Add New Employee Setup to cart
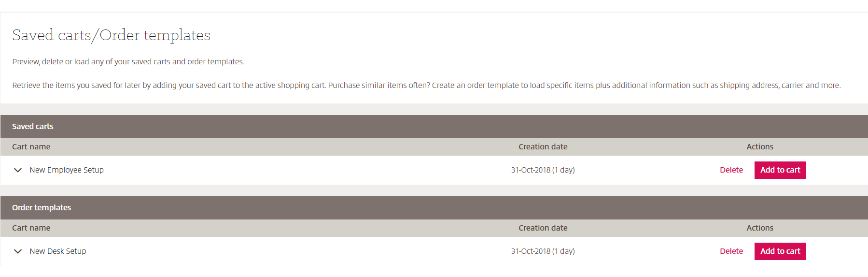The image size is (868, 277). click(x=780, y=170)
